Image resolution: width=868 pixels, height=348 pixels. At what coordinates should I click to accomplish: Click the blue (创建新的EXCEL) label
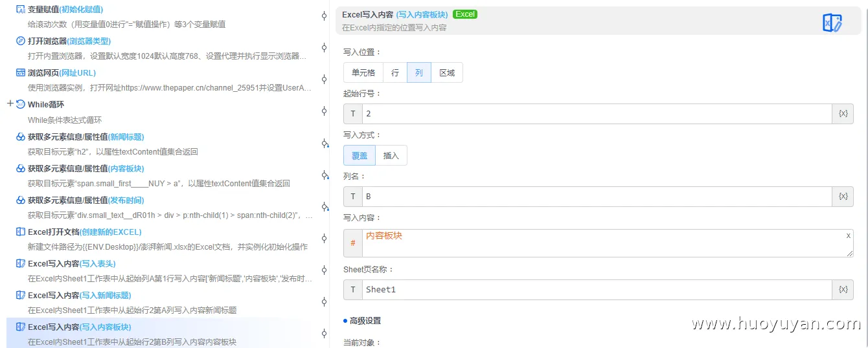[110, 232]
